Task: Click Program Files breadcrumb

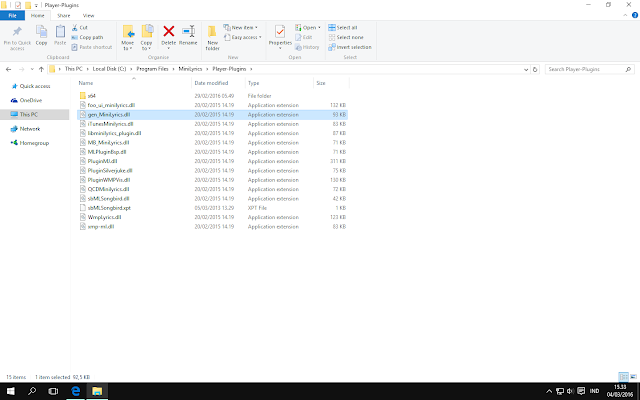Action: pyautogui.click(x=152, y=69)
